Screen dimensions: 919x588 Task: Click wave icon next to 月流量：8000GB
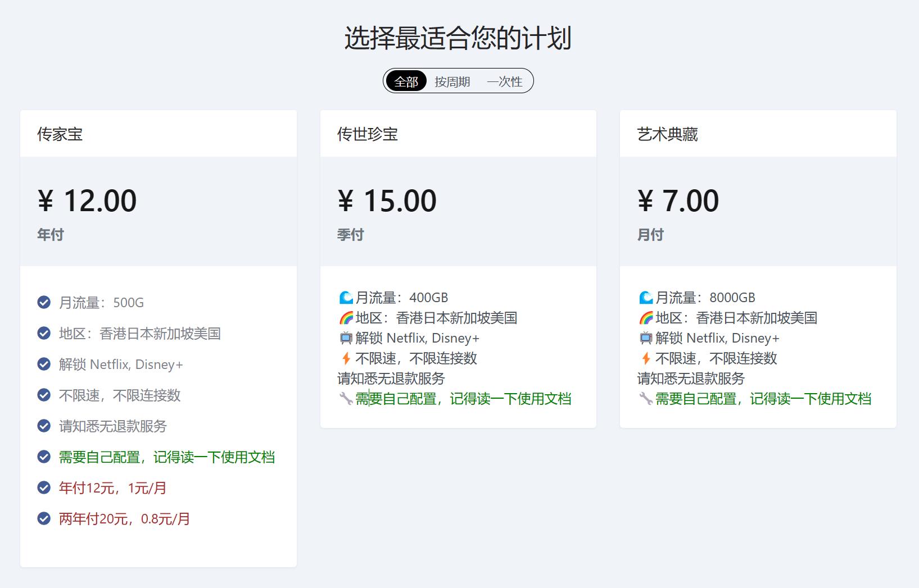coord(646,298)
